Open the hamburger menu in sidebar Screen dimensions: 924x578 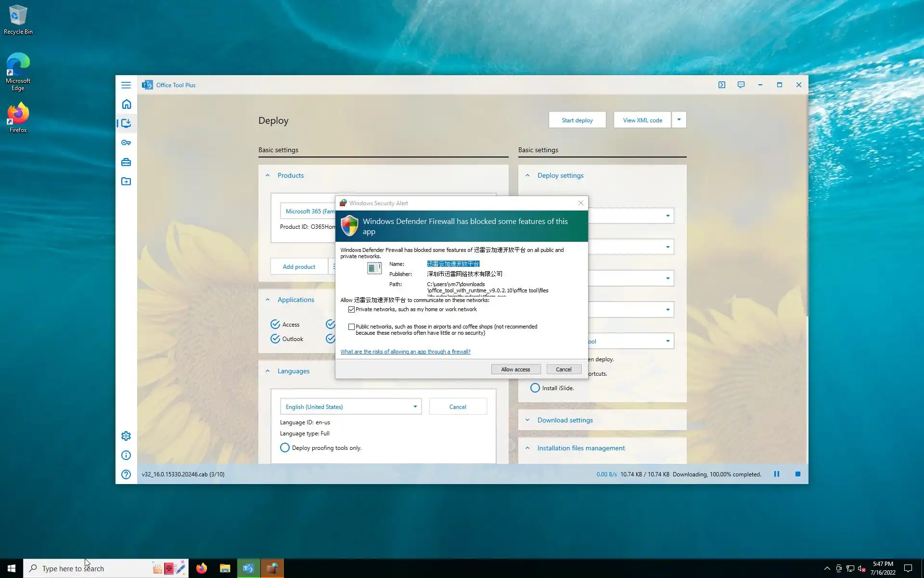pos(126,85)
